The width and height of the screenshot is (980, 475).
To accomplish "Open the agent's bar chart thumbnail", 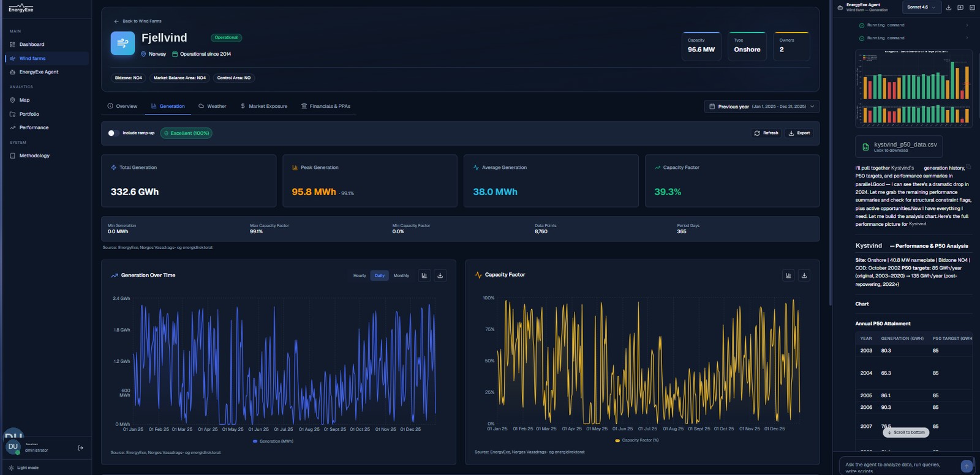I will click(914, 88).
